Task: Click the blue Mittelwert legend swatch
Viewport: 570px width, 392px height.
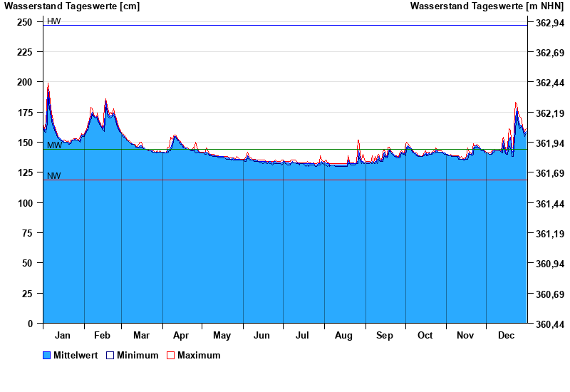Action: [x=47, y=356]
